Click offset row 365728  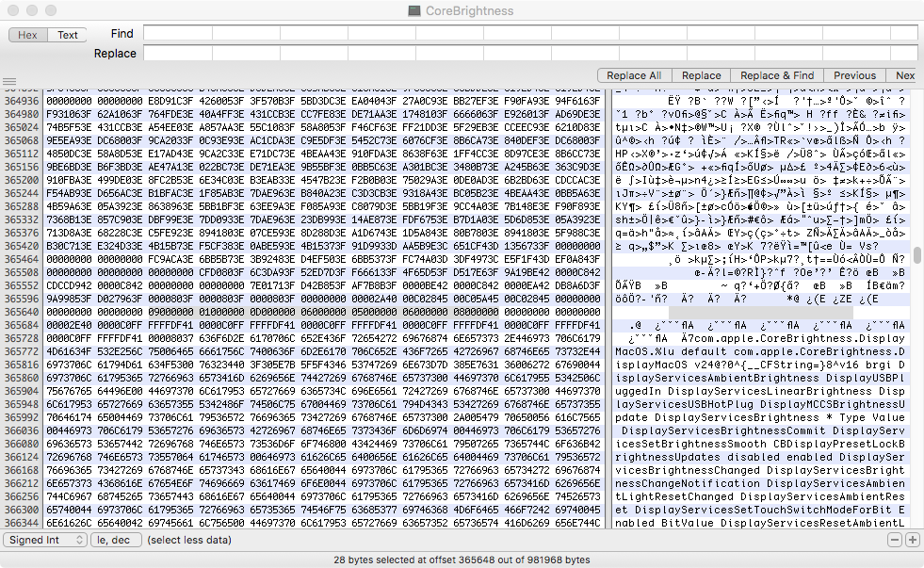pyautogui.click(x=22, y=338)
